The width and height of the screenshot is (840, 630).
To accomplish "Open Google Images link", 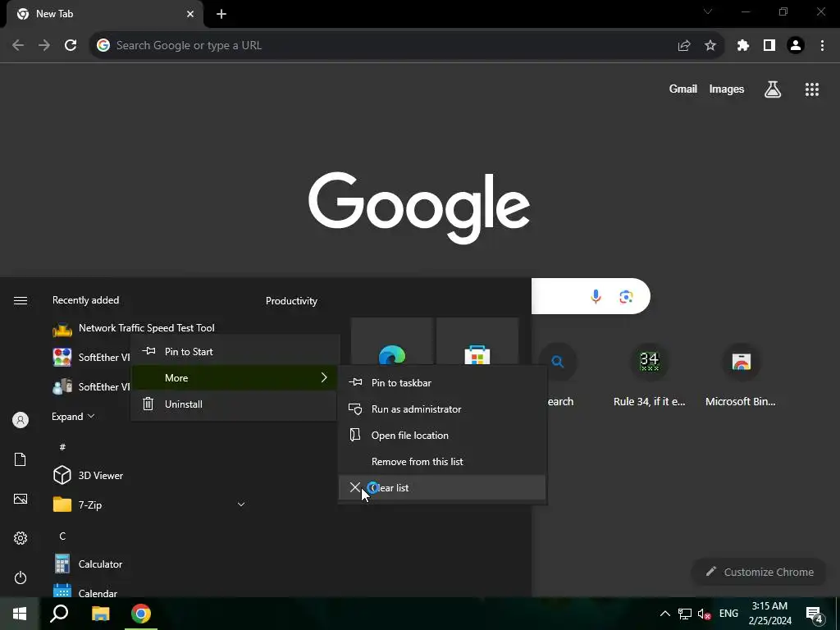I will (727, 89).
